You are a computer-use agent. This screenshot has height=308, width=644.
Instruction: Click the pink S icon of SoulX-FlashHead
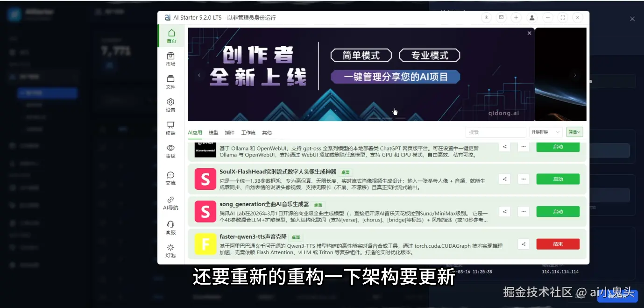[x=205, y=179]
